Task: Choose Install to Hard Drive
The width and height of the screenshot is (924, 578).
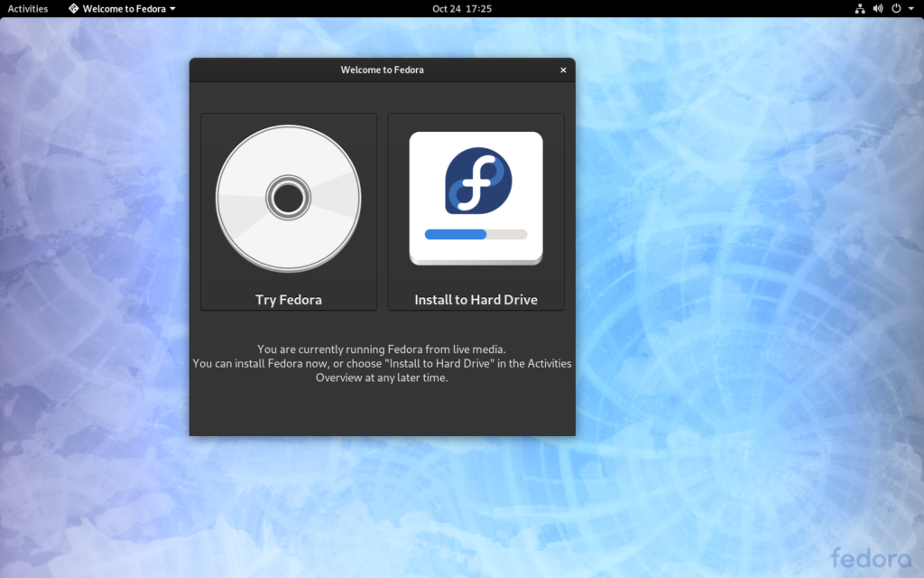Action: pos(476,212)
